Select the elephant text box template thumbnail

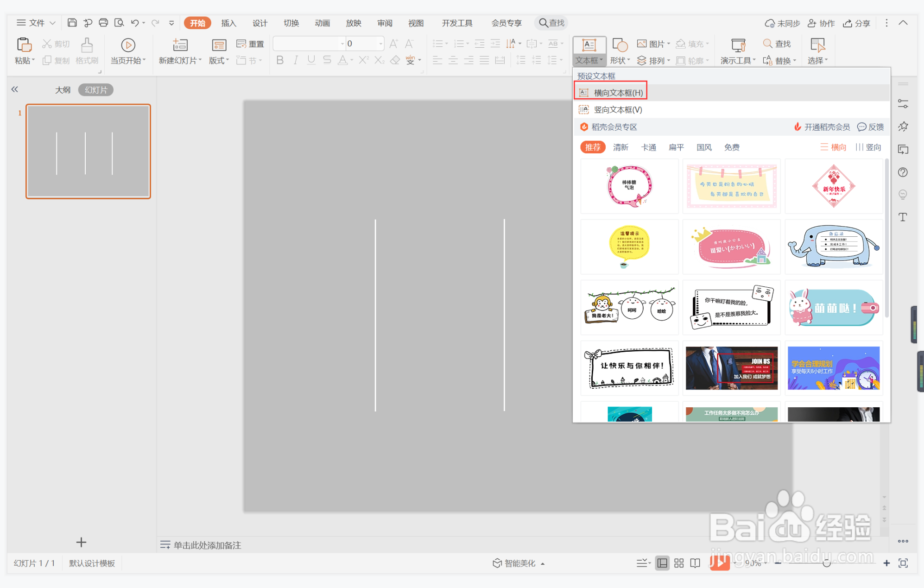point(833,246)
